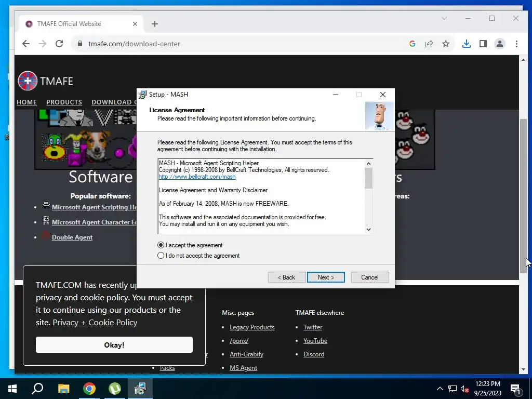Click the muted volume tray icon
This screenshot has width=532, height=399.
pos(465,389)
